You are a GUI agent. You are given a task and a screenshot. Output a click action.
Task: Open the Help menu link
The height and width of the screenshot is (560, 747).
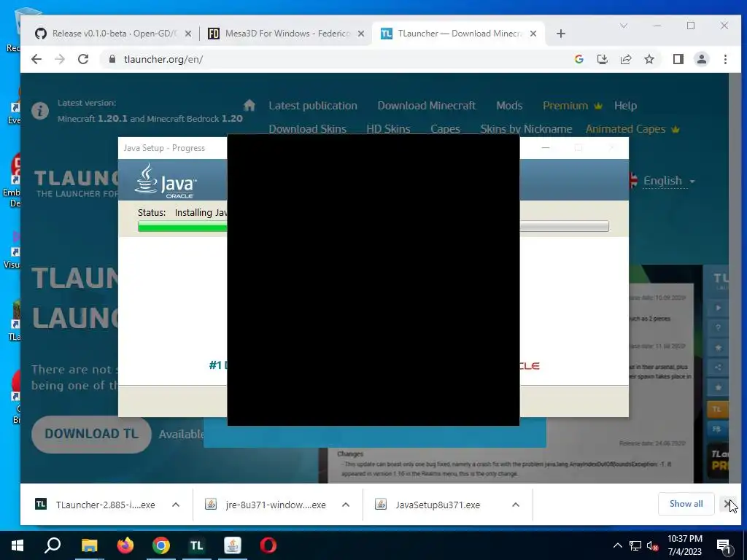click(x=625, y=106)
